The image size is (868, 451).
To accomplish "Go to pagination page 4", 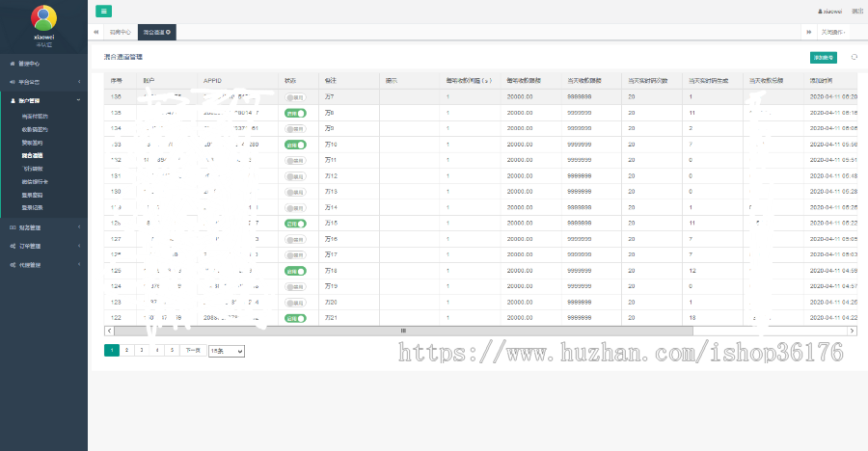I will tap(157, 350).
